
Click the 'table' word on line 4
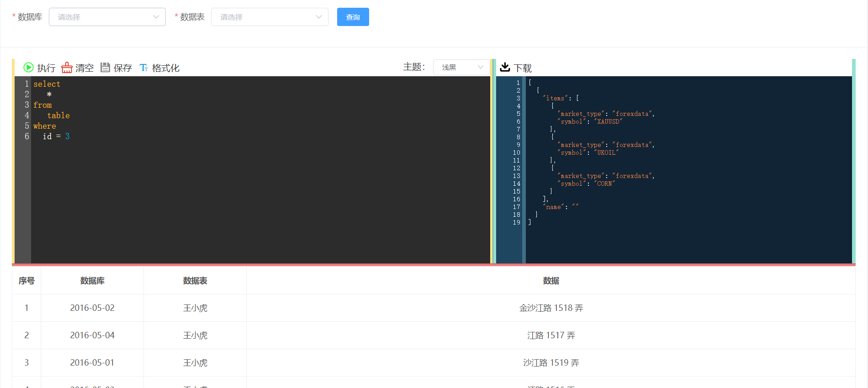click(58, 115)
